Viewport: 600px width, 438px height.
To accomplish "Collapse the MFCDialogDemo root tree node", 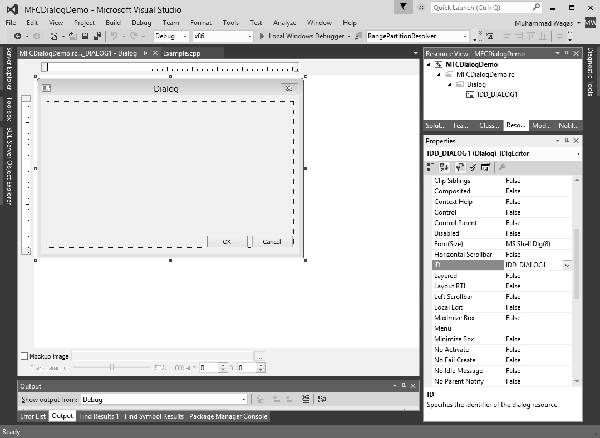I will coord(429,65).
